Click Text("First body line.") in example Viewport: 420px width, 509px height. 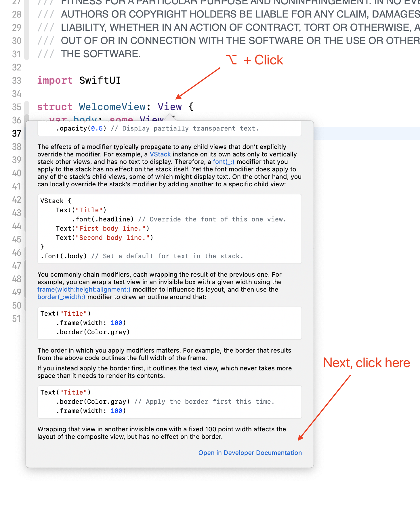pyautogui.click(x=103, y=228)
